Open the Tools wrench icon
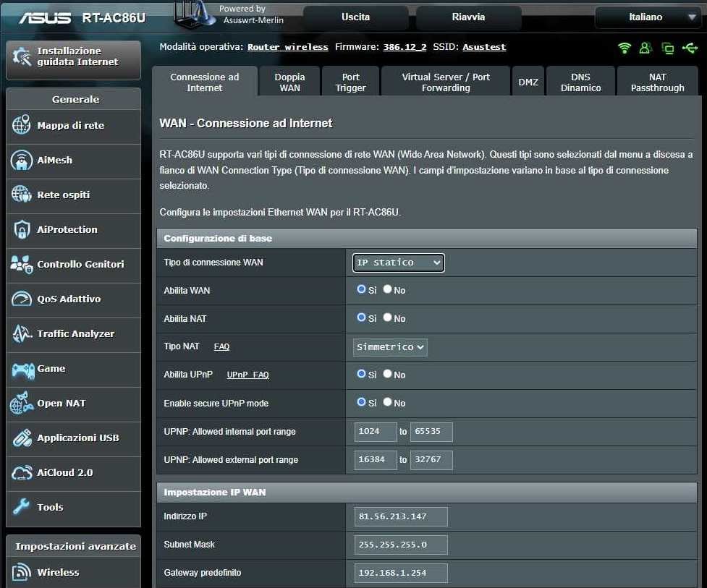The image size is (707, 588). pos(22,507)
